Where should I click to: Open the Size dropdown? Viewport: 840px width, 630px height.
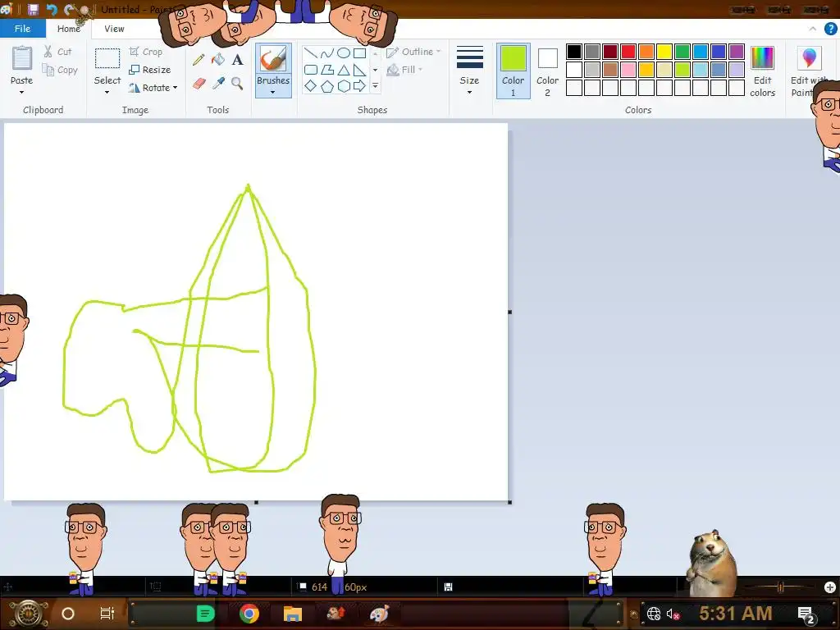pos(469,71)
